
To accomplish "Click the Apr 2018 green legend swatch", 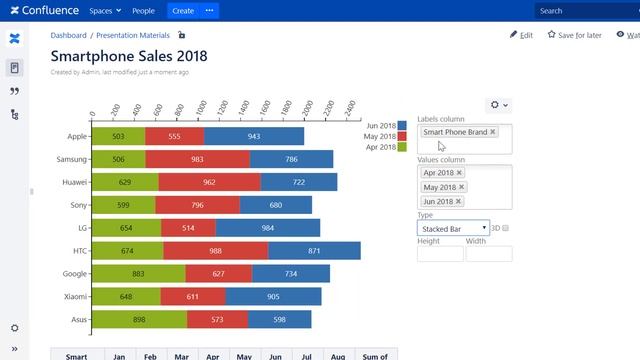I will tap(402, 147).
